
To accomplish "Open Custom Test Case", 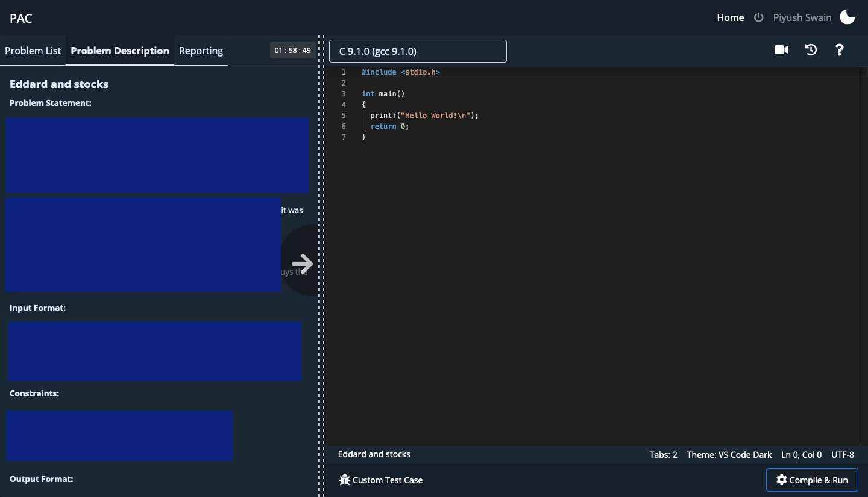I will [381, 480].
